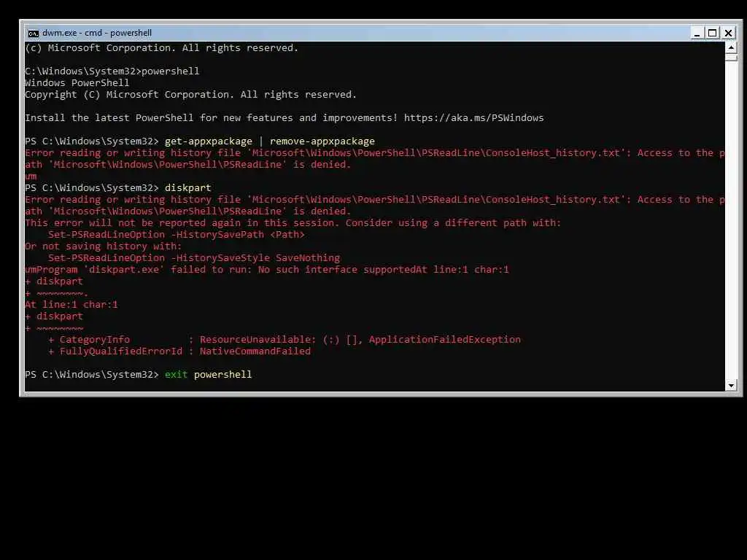Click the window title 'dwm.exe - cmd - powershell'
This screenshot has width=747, height=560.
(97, 33)
